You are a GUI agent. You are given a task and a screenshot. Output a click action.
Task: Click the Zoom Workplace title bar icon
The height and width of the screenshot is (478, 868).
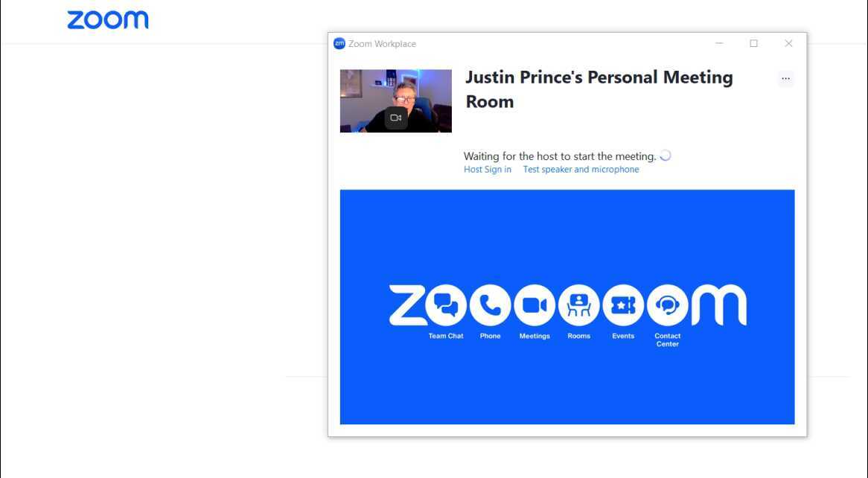point(339,44)
